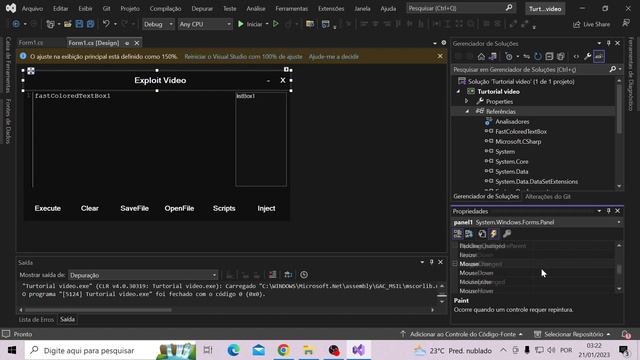Viewport: 640px width, 360px height.
Task: Open dropdown arrow next to Iniciar
Action: [267, 24]
